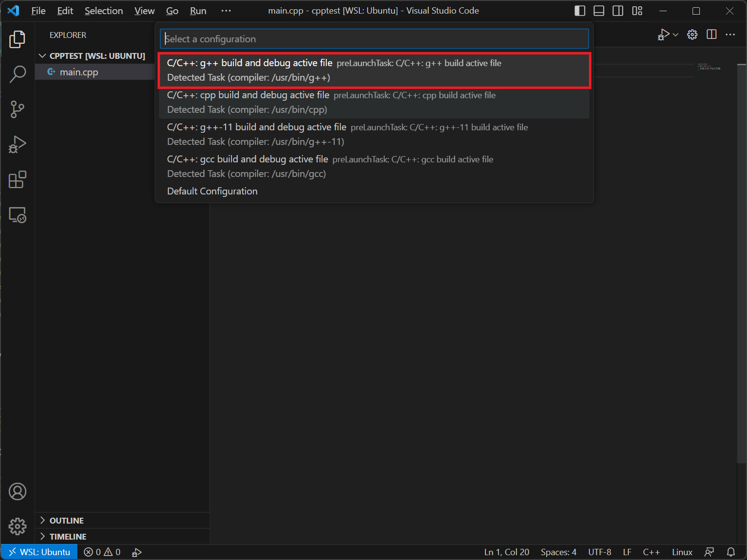The image size is (747, 560).
Task: Expand the OUTLINE section
Action: tap(67, 521)
